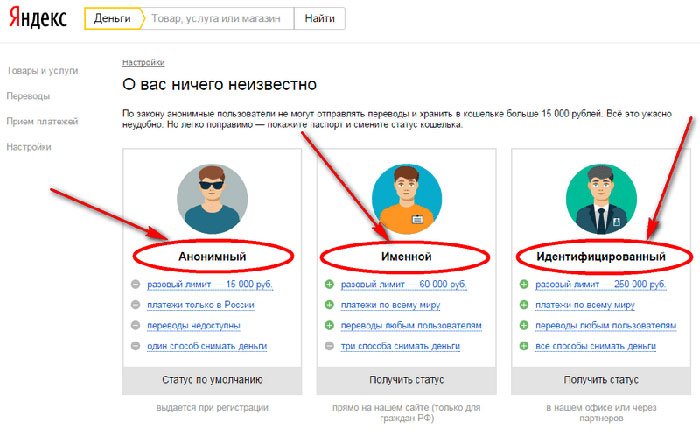This screenshot has height=444, width=700.
Task: Open все способы снимать деньги link
Action: click(596, 346)
